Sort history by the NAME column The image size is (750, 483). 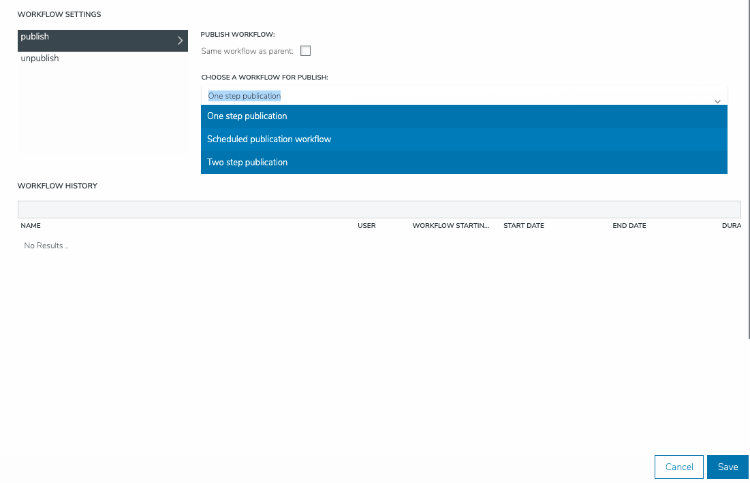(31, 226)
